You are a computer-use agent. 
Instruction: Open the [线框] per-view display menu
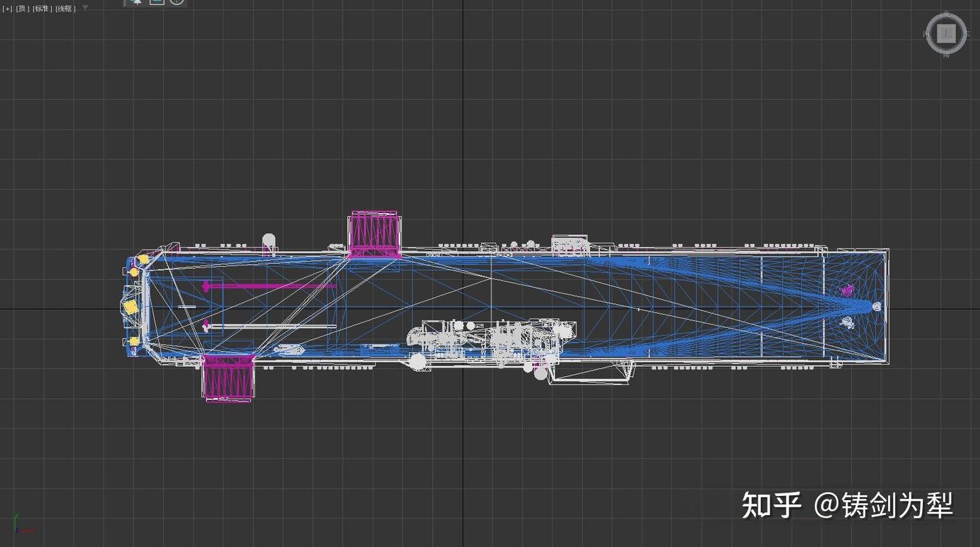(x=65, y=9)
